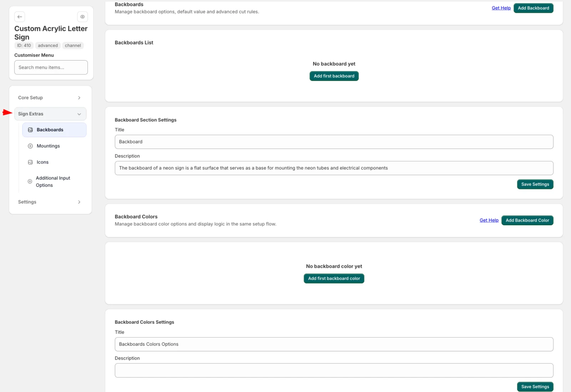Click the 'Customiser Menu' label
Image resolution: width=571 pixels, height=392 pixels.
(x=34, y=55)
